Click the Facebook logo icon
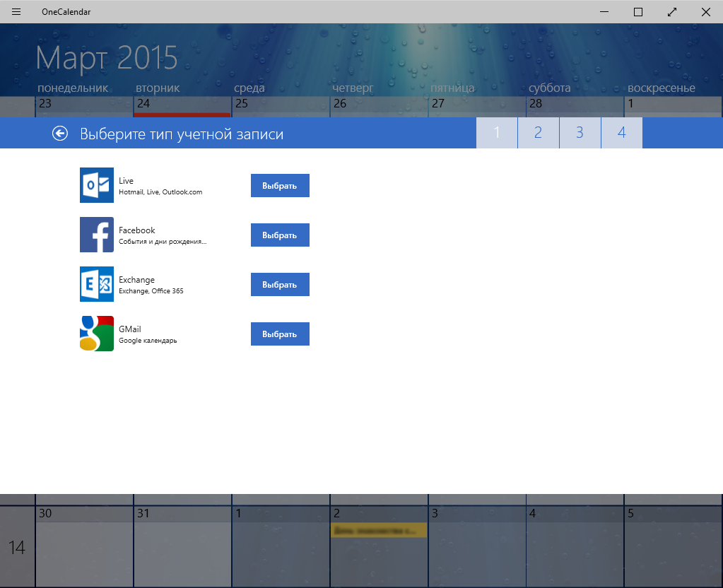This screenshot has width=723, height=588. [x=97, y=235]
